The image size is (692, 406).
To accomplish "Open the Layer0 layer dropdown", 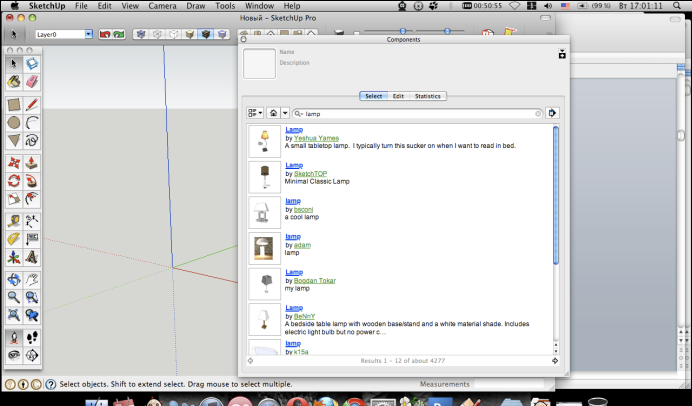I will [88, 34].
